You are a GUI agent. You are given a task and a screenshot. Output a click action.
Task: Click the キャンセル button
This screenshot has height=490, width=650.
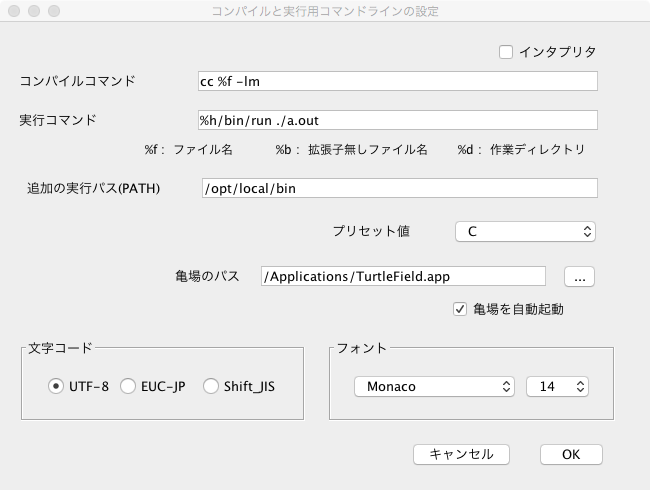461,454
